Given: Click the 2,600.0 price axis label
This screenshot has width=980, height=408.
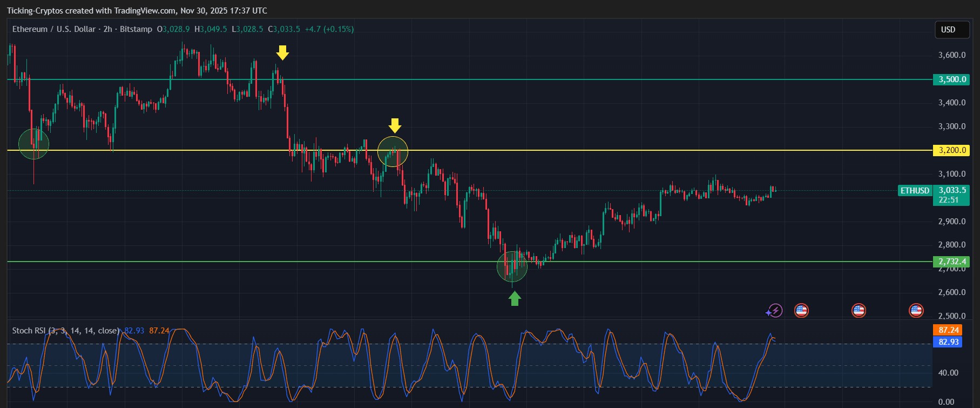Looking at the screenshot, I should pyautogui.click(x=952, y=292).
